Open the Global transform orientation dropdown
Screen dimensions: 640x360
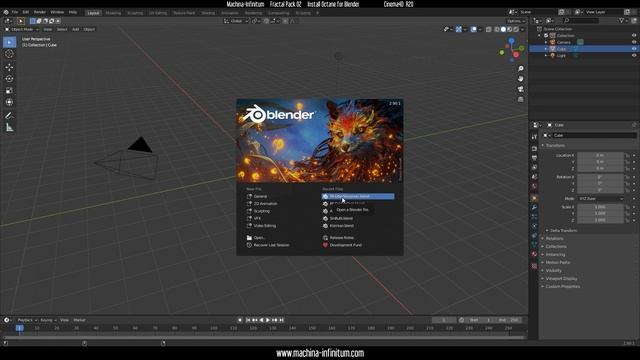point(236,21)
